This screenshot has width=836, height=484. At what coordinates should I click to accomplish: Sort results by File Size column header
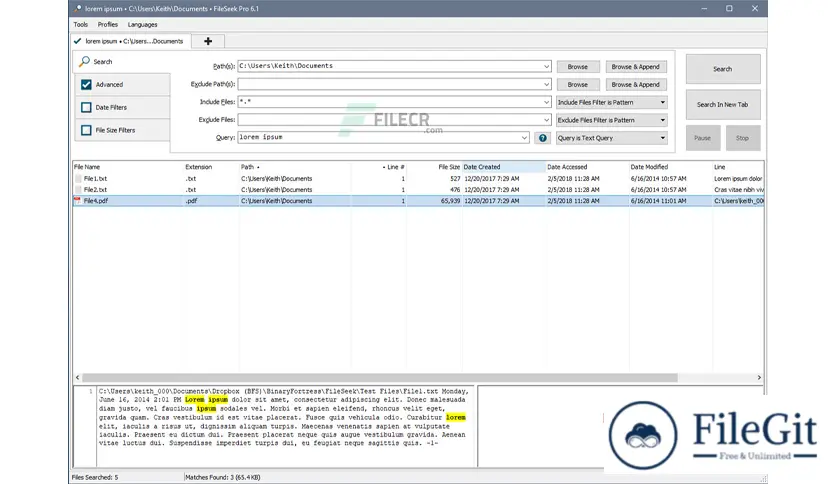434,167
